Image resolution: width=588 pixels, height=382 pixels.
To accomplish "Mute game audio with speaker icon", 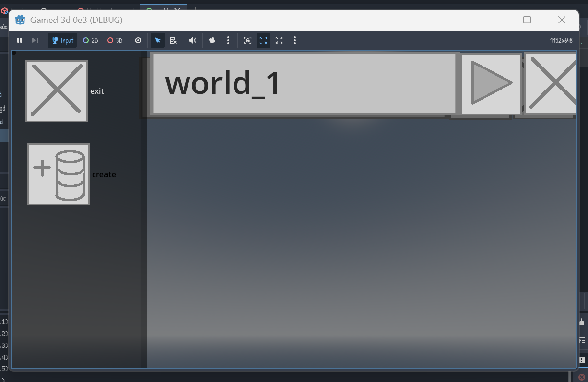I will [193, 40].
